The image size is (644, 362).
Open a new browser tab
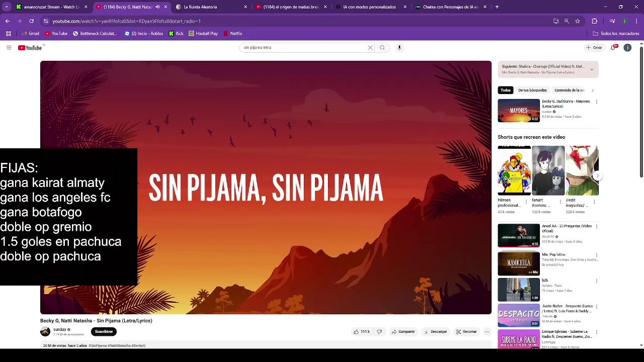(497, 7)
